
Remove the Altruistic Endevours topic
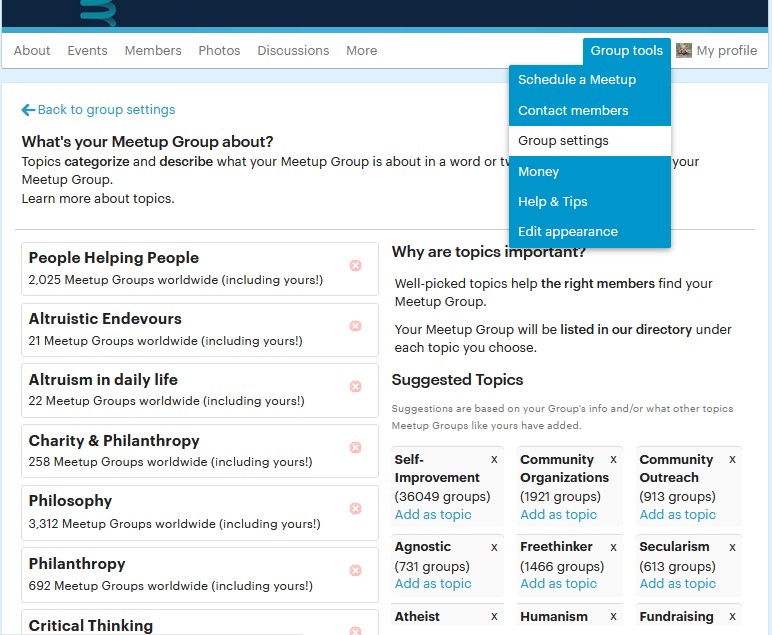pyautogui.click(x=355, y=326)
